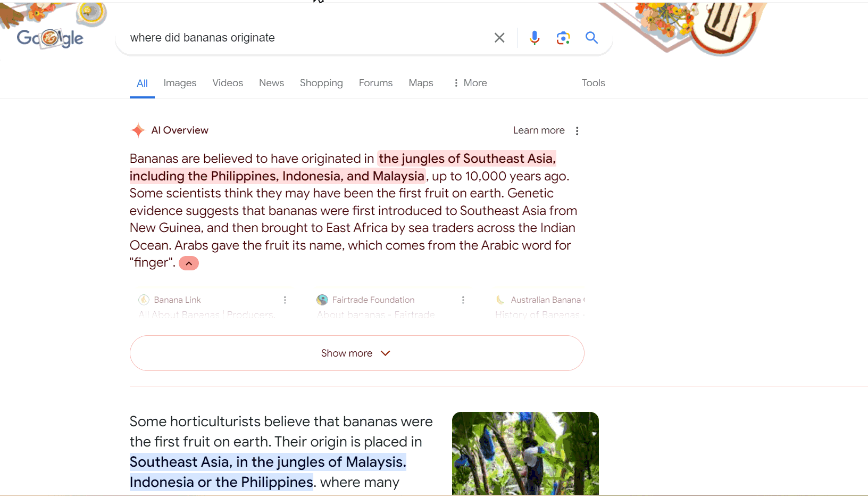Open Google Lens image search icon
The height and width of the screenshot is (496, 868).
click(x=563, y=38)
